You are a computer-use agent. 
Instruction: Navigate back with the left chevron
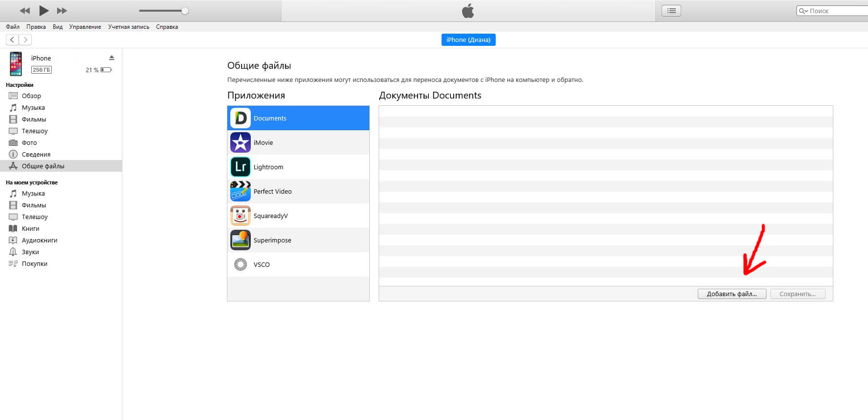click(12, 40)
